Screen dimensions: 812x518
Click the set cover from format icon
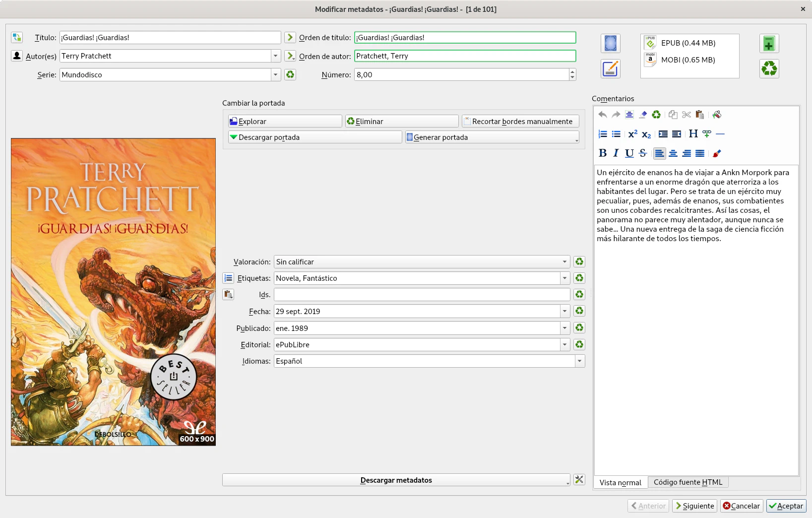610,44
